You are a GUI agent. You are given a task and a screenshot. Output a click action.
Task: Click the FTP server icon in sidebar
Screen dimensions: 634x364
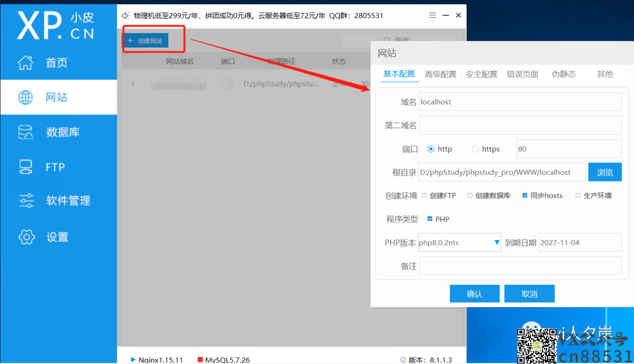pos(25,167)
